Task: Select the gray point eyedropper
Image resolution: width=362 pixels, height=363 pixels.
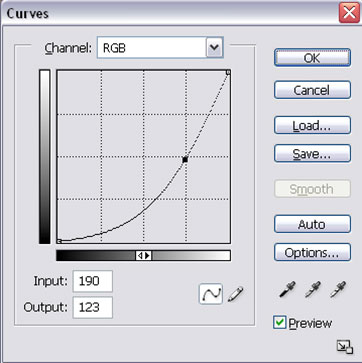Action: (x=312, y=289)
